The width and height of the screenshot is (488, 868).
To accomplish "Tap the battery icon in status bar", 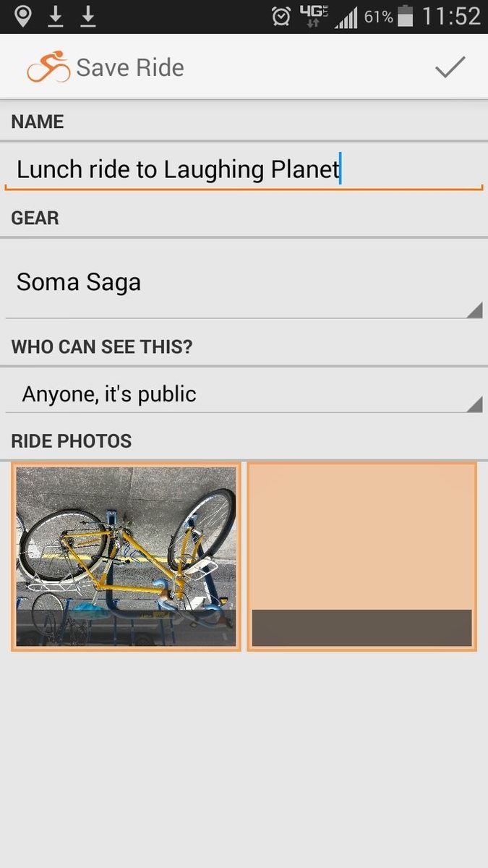I will [x=406, y=16].
